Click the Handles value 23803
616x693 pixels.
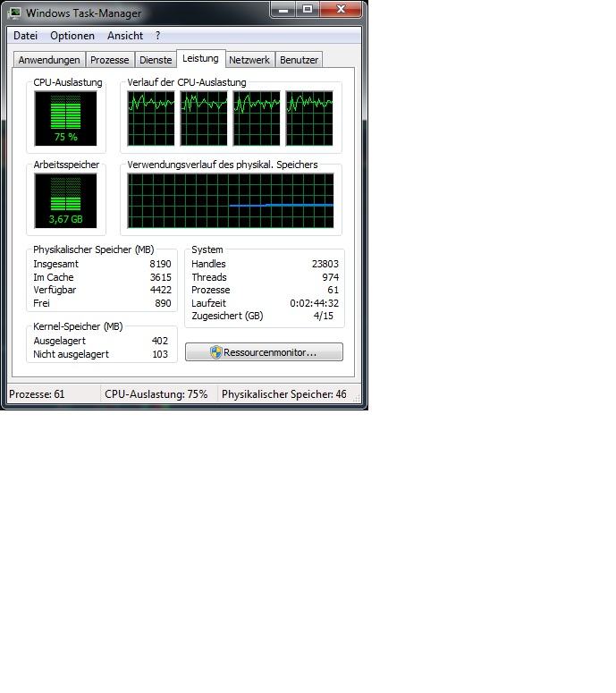[325, 264]
